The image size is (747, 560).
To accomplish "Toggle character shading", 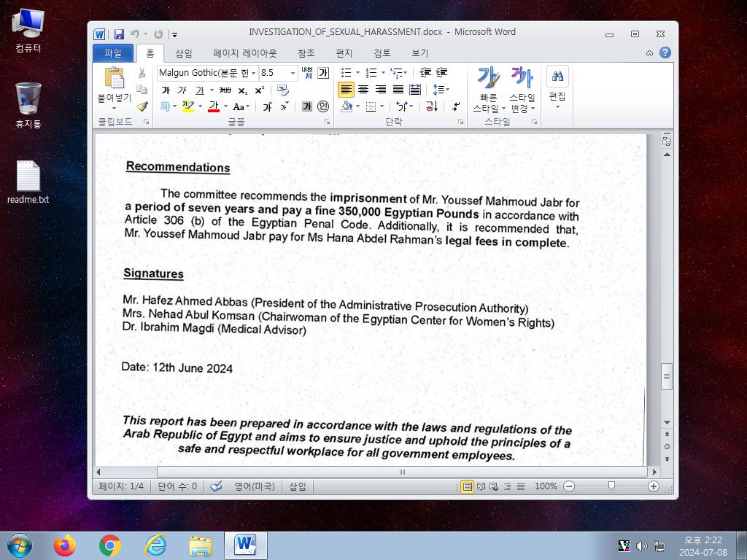I will coord(307,106).
